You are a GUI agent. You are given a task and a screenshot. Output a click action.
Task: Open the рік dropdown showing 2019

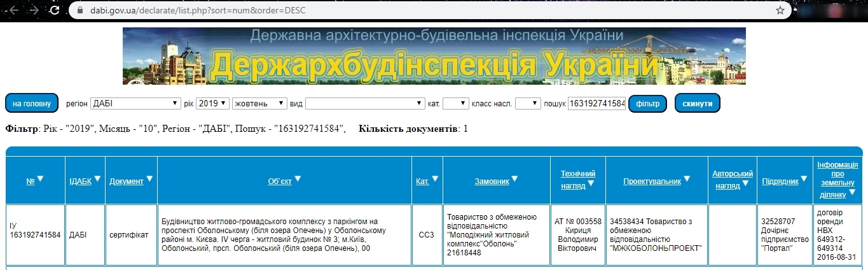tap(212, 103)
